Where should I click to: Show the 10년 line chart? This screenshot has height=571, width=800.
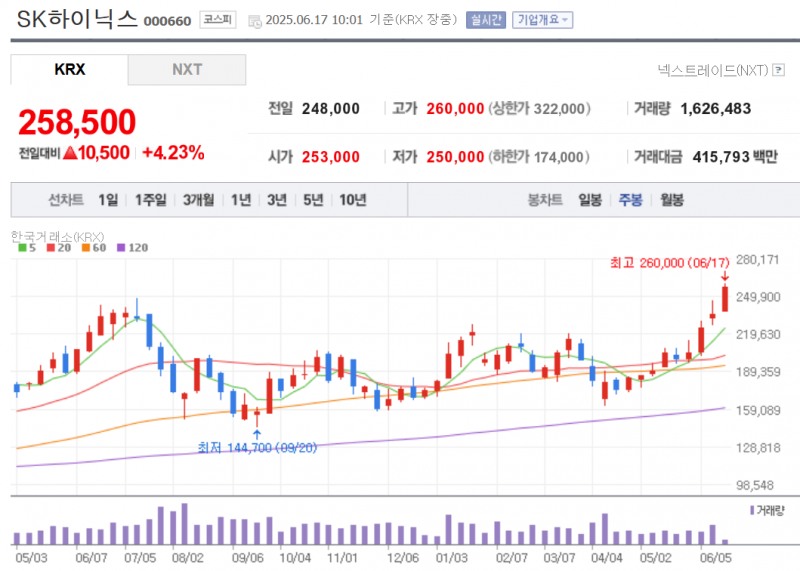[352, 200]
